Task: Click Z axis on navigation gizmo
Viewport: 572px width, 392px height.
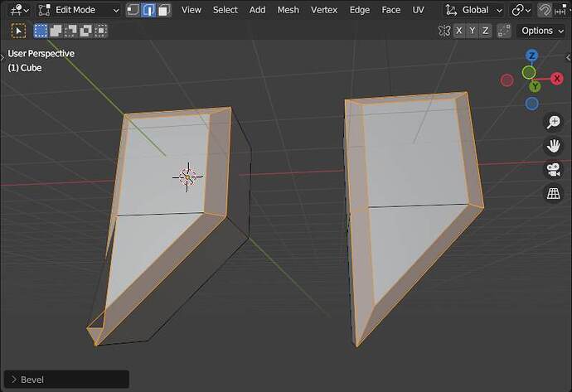Action: pos(532,56)
